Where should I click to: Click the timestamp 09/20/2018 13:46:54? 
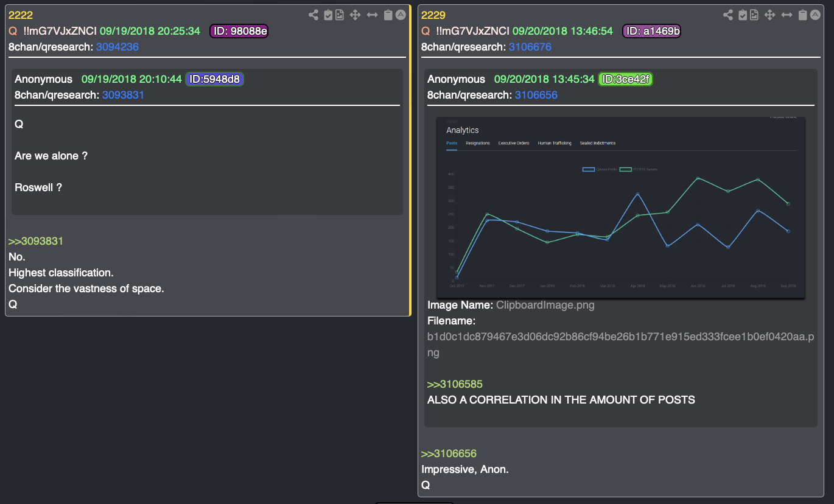562,31
